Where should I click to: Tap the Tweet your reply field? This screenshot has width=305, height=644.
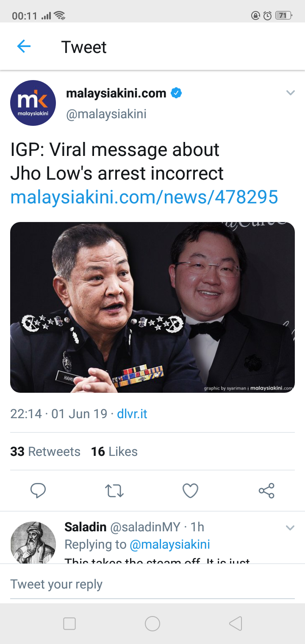click(x=152, y=584)
